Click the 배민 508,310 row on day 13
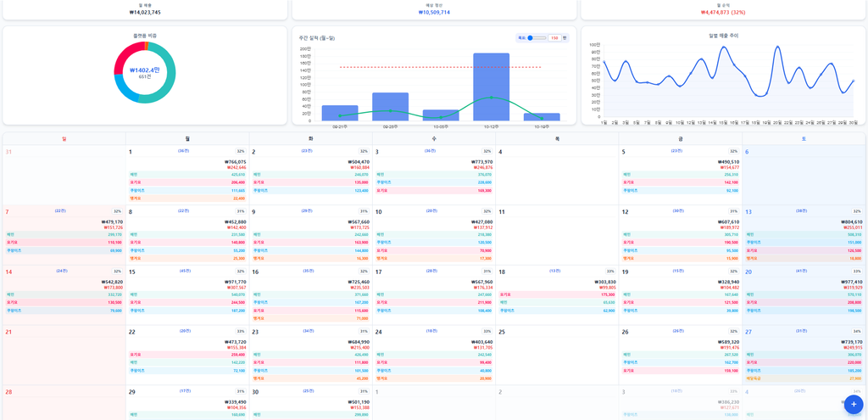868x420 pixels. (804, 234)
